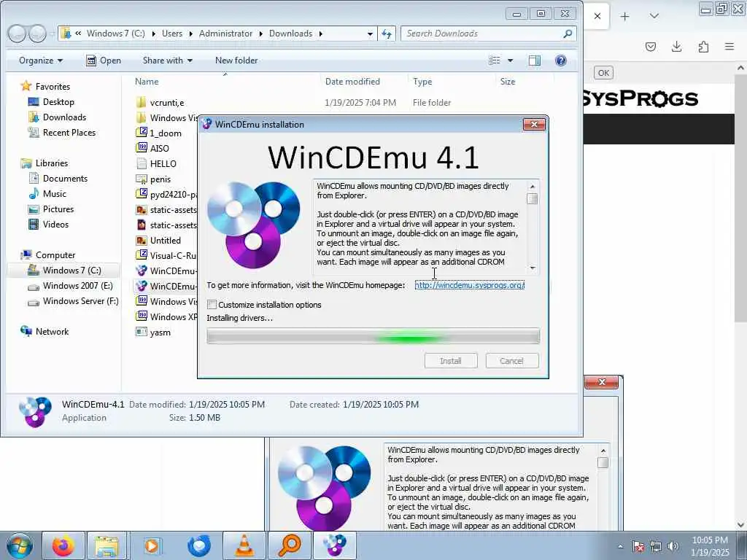
Task: Select Administrator in the address breadcrumb
Action: 226,34
